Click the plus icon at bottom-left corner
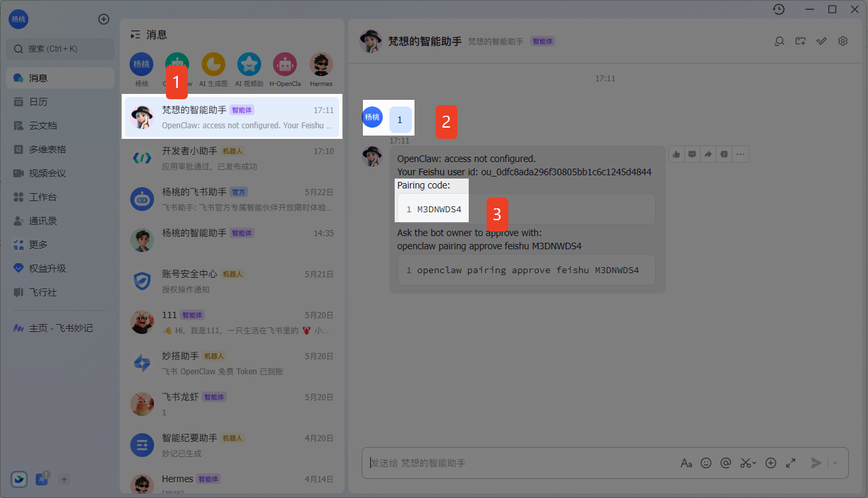Viewport: 868px width, 498px height. pyautogui.click(x=64, y=479)
